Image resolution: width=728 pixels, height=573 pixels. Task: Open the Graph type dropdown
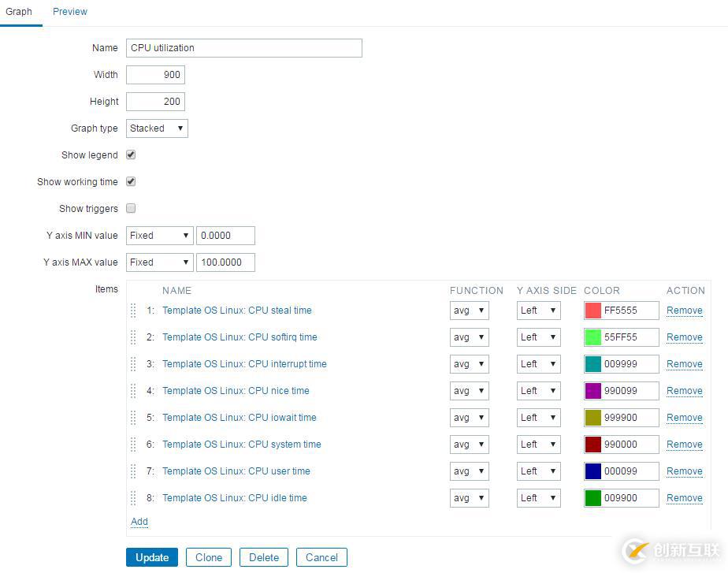tap(156, 128)
